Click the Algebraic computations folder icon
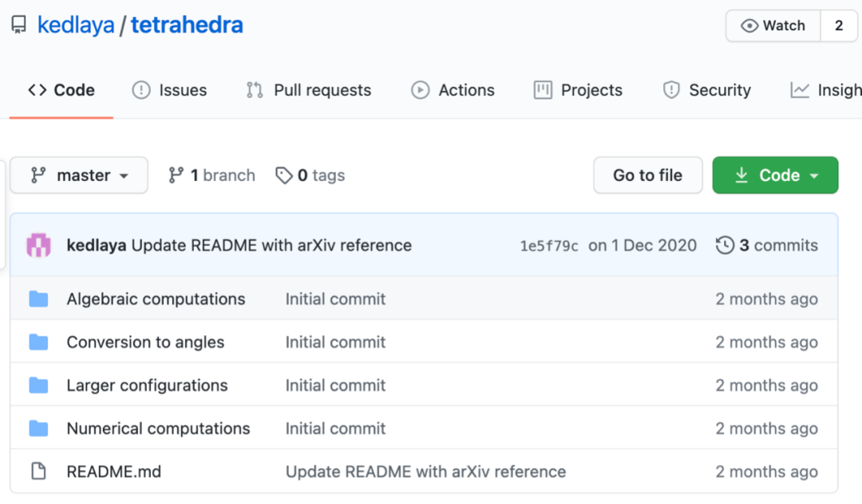862x504 pixels. click(x=38, y=299)
